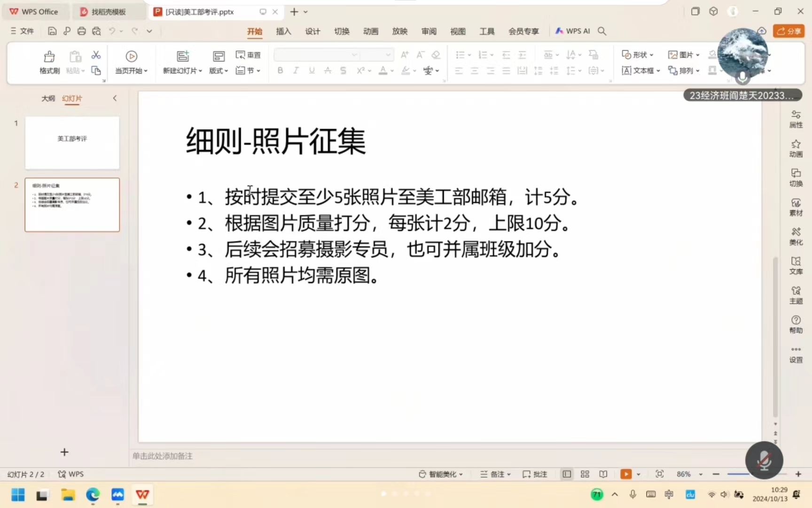This screenshot has height=508, width=812.
Task: Switch to the Outline (大纲) tab
Action: click(x=48, y=98)
